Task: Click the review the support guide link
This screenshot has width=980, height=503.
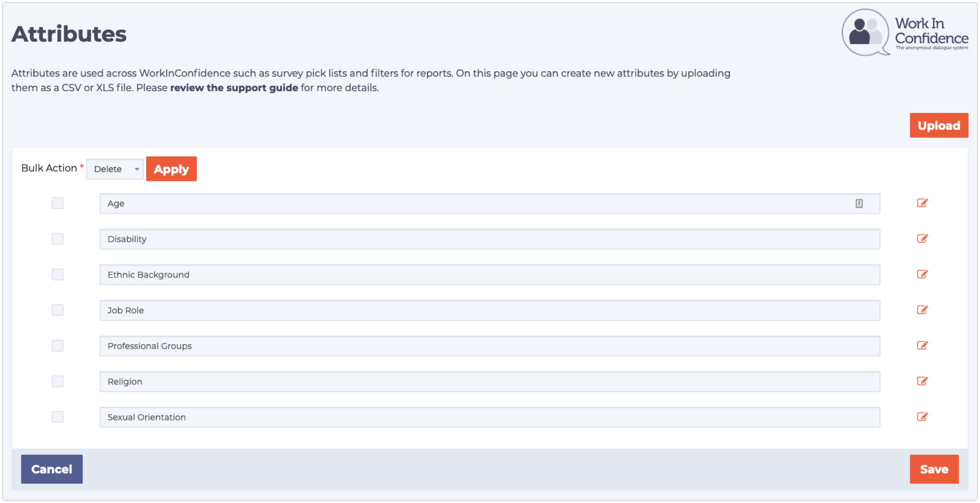Action: click(233, 88)
